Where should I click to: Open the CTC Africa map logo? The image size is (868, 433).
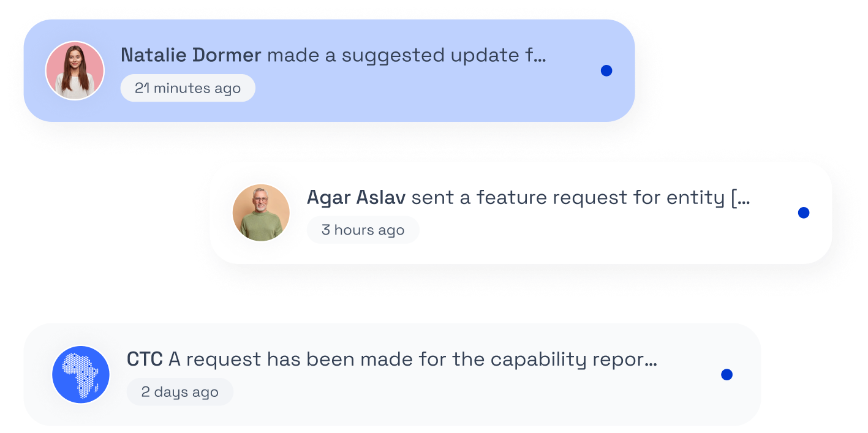81,374
